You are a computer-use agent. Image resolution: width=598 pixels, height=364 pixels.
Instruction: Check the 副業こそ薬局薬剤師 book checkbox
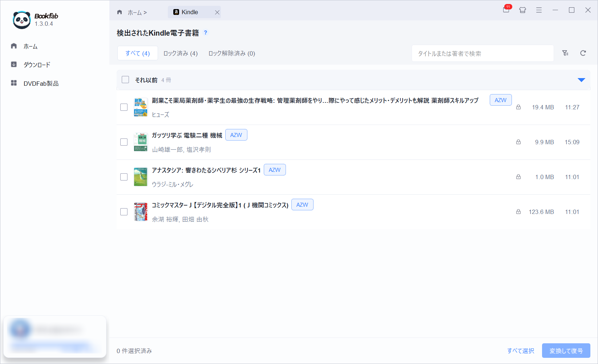[124, 107]
